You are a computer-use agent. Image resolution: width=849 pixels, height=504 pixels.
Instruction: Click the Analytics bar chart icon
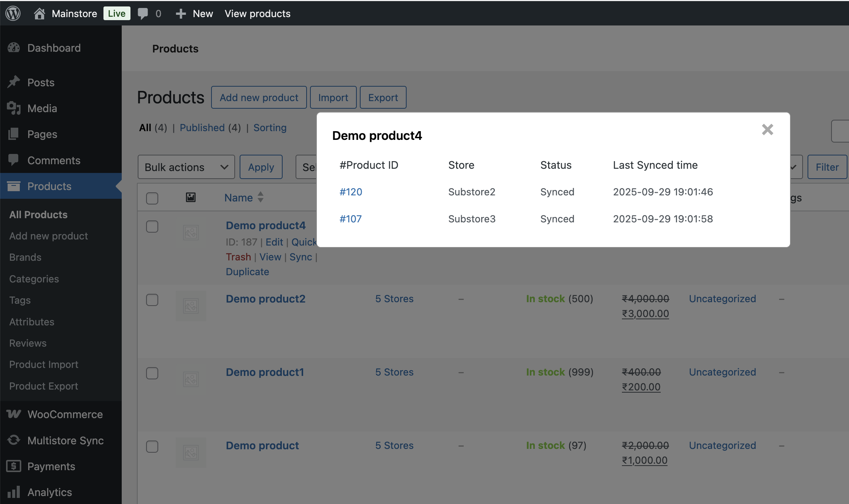pyautogui.click(x=14, y=492)
